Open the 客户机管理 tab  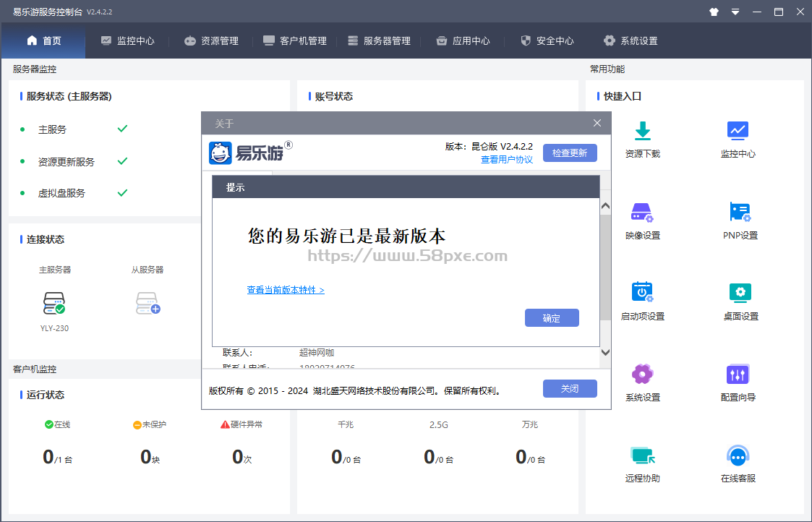coord(295,40)
